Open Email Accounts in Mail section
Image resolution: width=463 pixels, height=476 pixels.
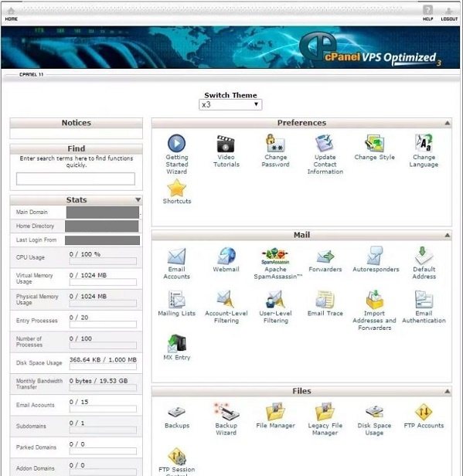(176, 257)
